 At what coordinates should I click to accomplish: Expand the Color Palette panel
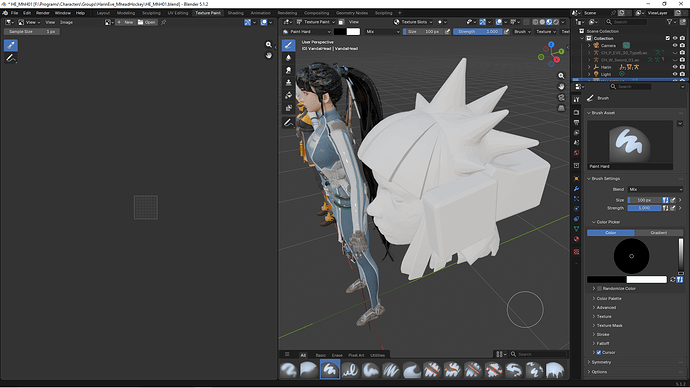[609, 298]
